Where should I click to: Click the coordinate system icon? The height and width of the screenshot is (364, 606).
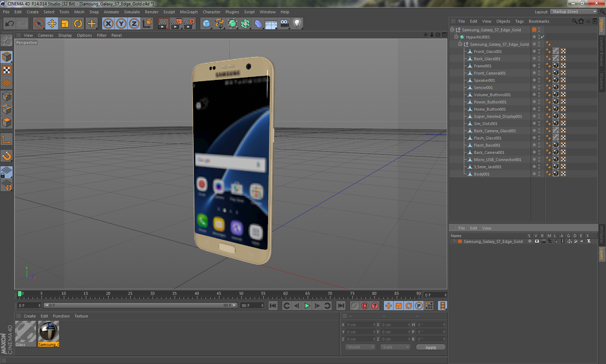[147, 24]
